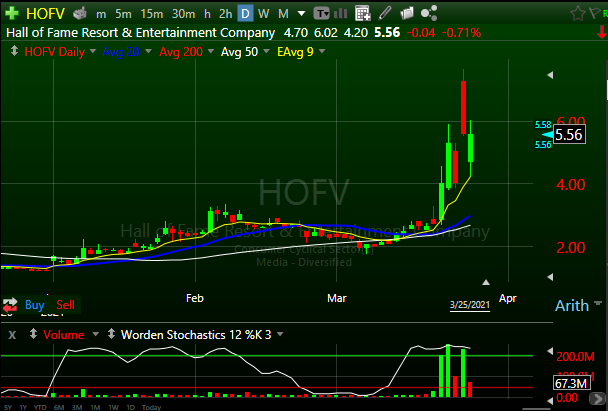Click the volume pane upper scale arrow
608x411 pixels.
(x=550, y=351)
